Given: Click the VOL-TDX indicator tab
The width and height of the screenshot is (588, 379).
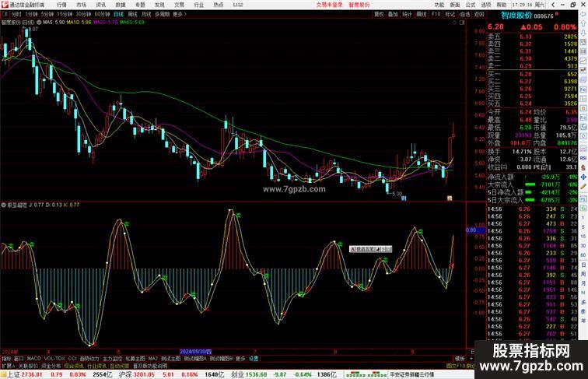Looking at the screenshot, I should point(54,359).
